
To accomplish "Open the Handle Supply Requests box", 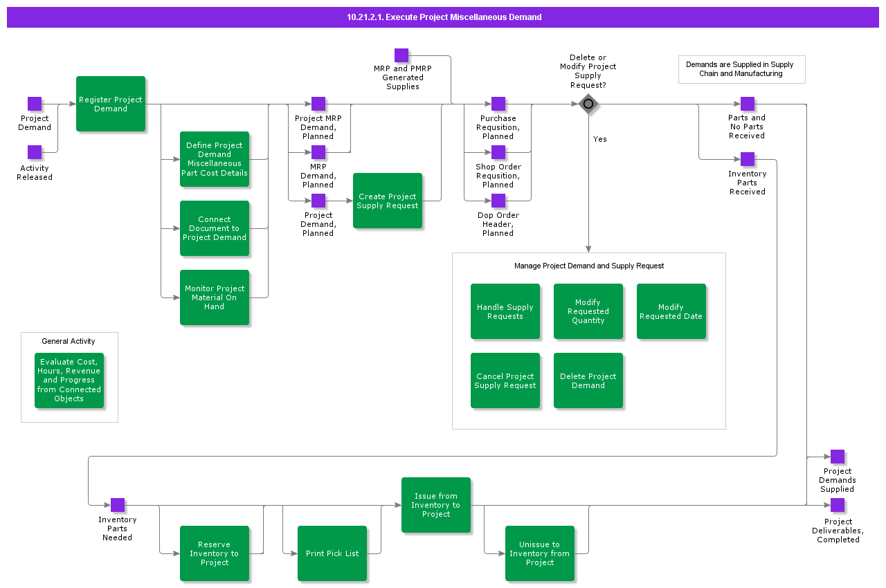I will click(x=505, y=311).
